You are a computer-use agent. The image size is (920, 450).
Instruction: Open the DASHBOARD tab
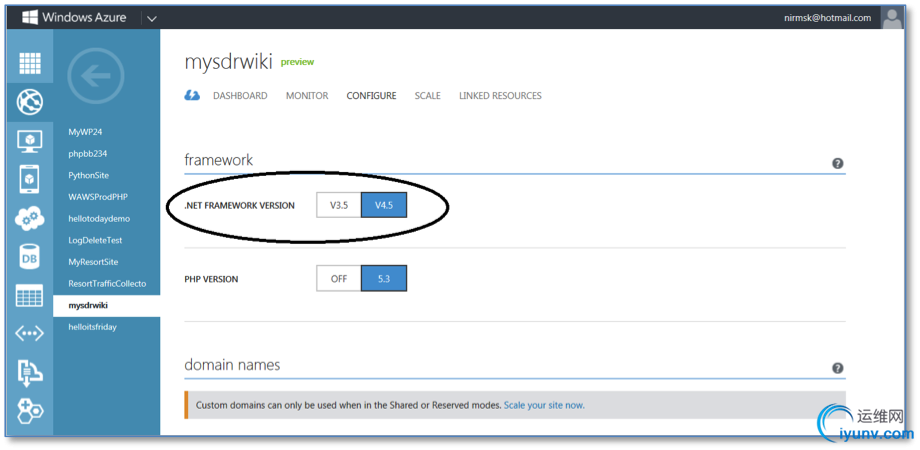point(240,96)
